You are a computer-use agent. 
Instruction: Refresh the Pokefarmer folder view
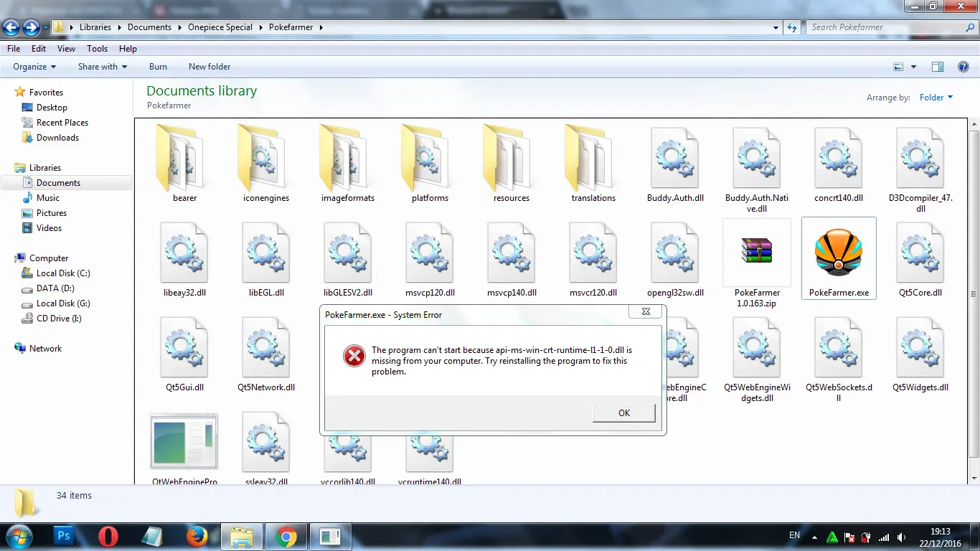(792, 27)
